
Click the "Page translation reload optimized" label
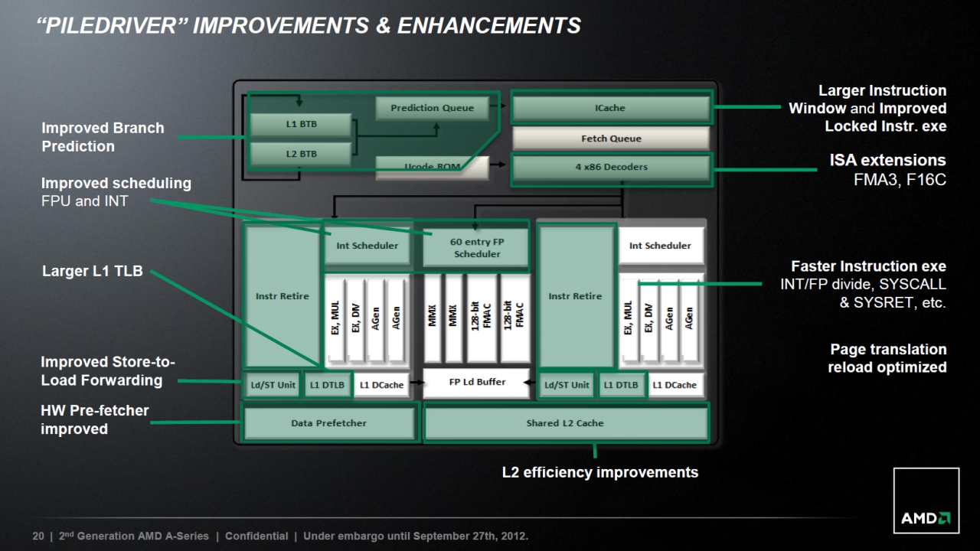click(887, 358)
